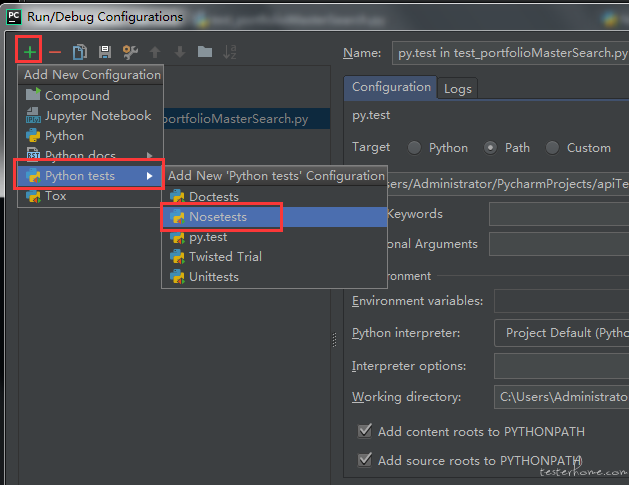The height and width of the screenshot is (485, 629).
Task: Choose Twisted Trial from submenu
Action: 274,257
